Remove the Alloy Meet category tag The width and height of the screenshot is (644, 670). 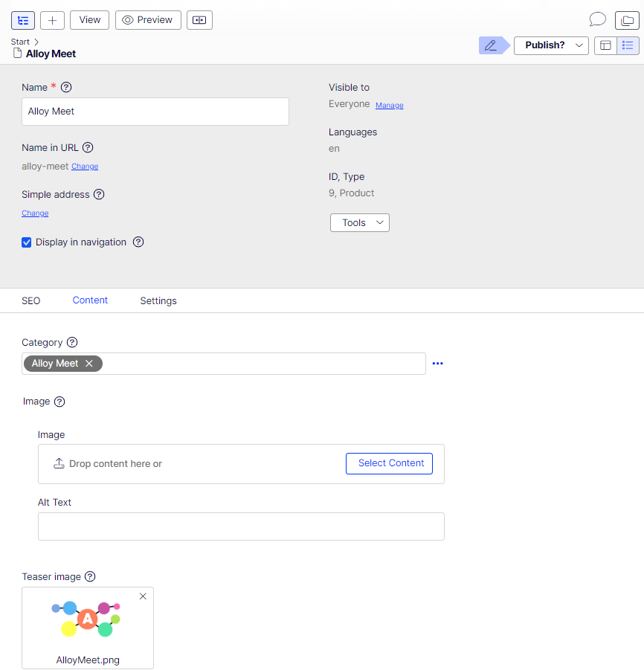(89, 364)
